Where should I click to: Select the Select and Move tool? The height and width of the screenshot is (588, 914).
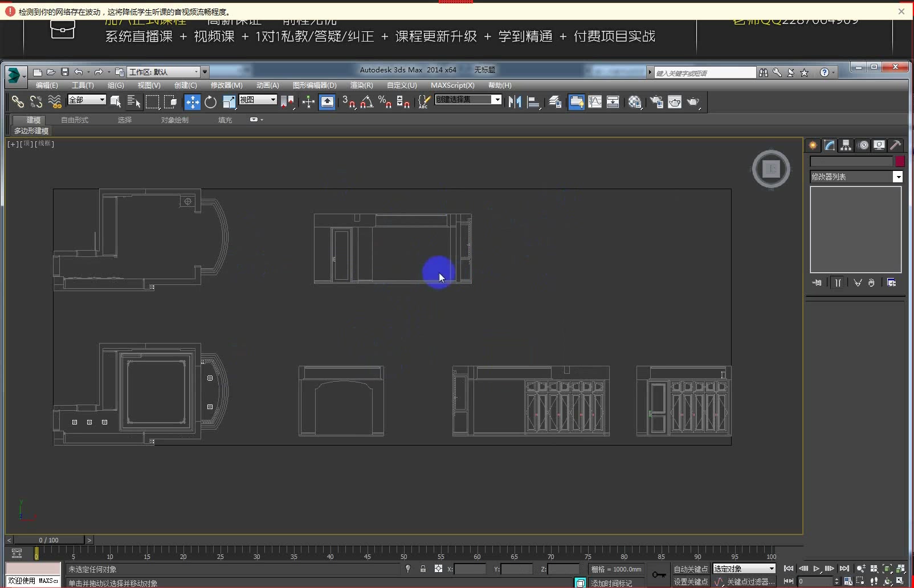point(193,101)
